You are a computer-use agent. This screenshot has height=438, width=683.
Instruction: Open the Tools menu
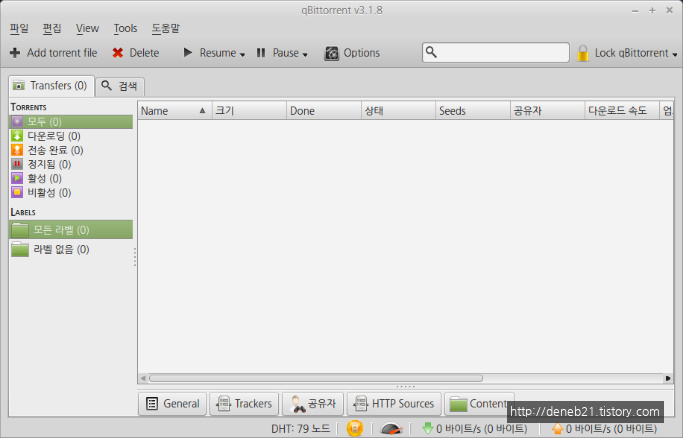pos(125,28)
